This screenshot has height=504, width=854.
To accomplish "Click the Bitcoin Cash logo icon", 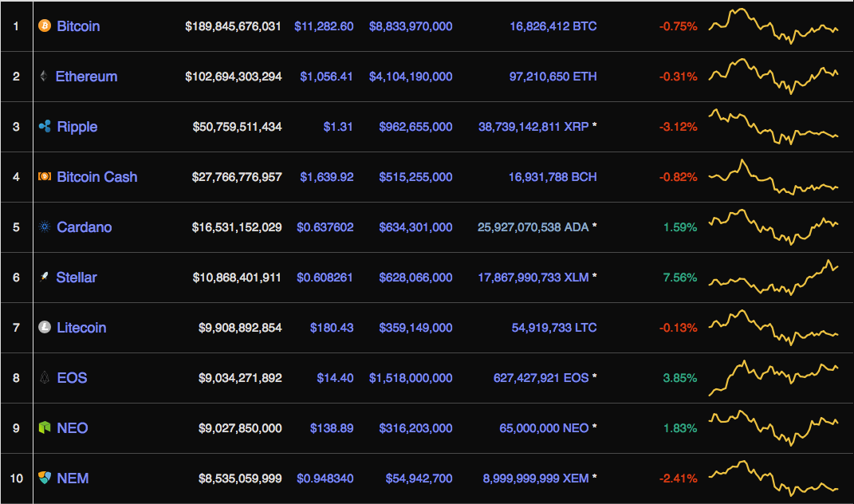I will tap(45, 177).
